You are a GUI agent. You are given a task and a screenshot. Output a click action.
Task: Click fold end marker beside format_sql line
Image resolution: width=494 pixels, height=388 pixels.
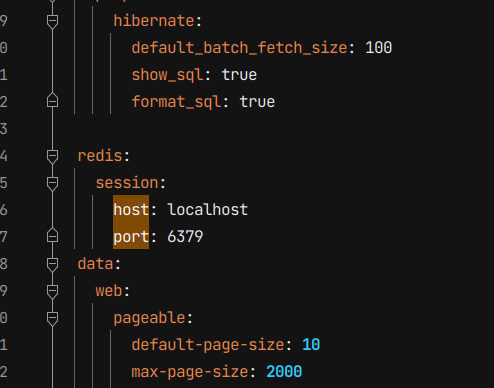tap(52, 101)
